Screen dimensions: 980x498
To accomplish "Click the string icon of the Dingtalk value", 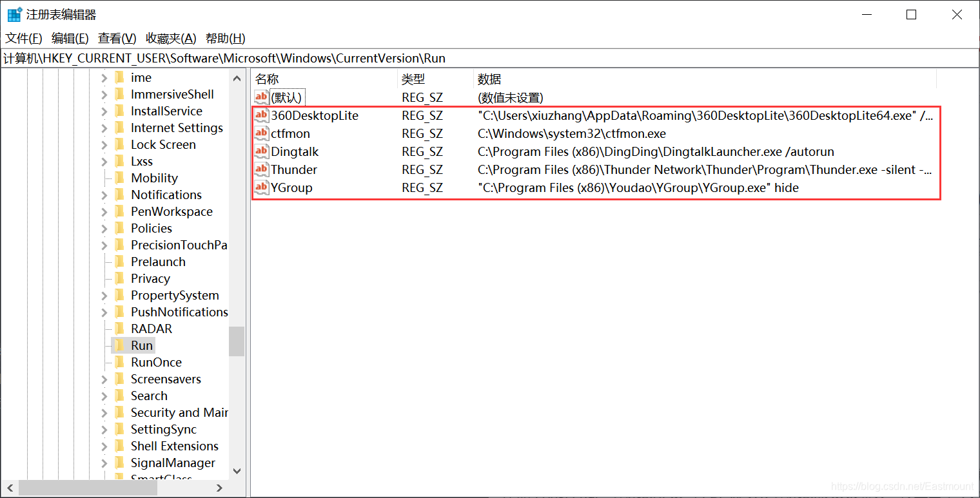I will [261, 152].
